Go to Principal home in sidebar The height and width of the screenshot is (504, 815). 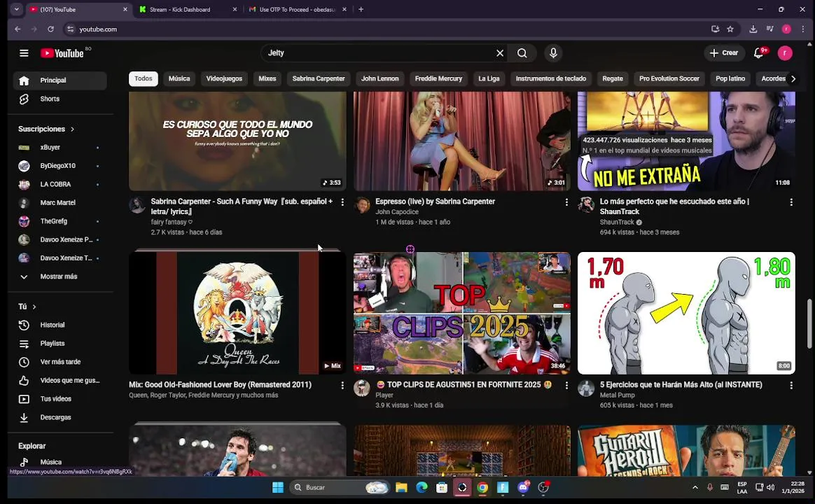(60, 80)
